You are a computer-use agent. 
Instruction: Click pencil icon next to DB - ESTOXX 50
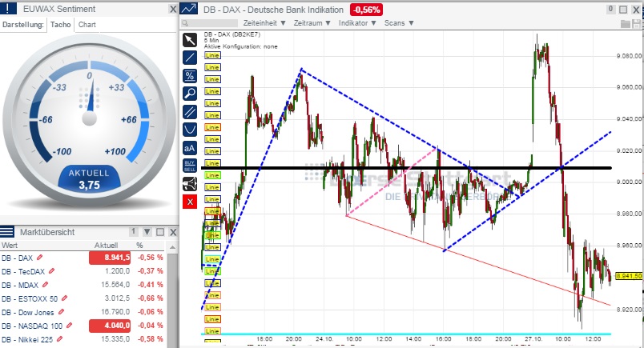[65, 298]
